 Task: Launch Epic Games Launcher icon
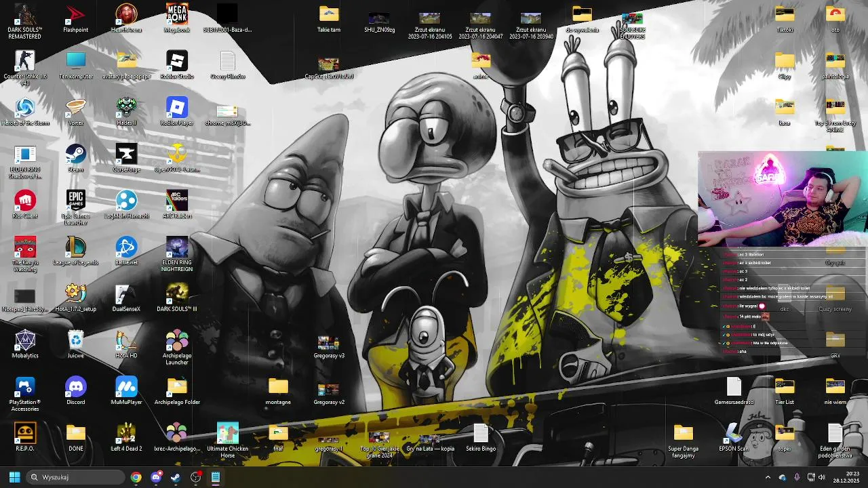click(75, 207)
